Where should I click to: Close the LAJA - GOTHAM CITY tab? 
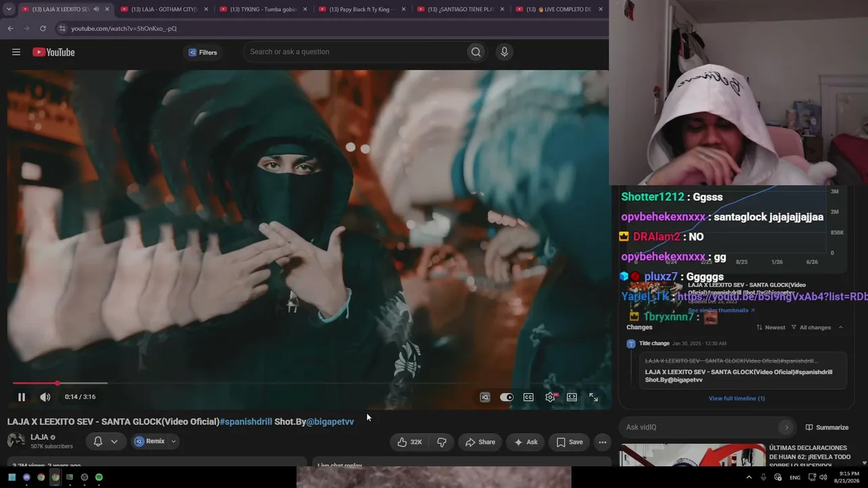(205, 9)
